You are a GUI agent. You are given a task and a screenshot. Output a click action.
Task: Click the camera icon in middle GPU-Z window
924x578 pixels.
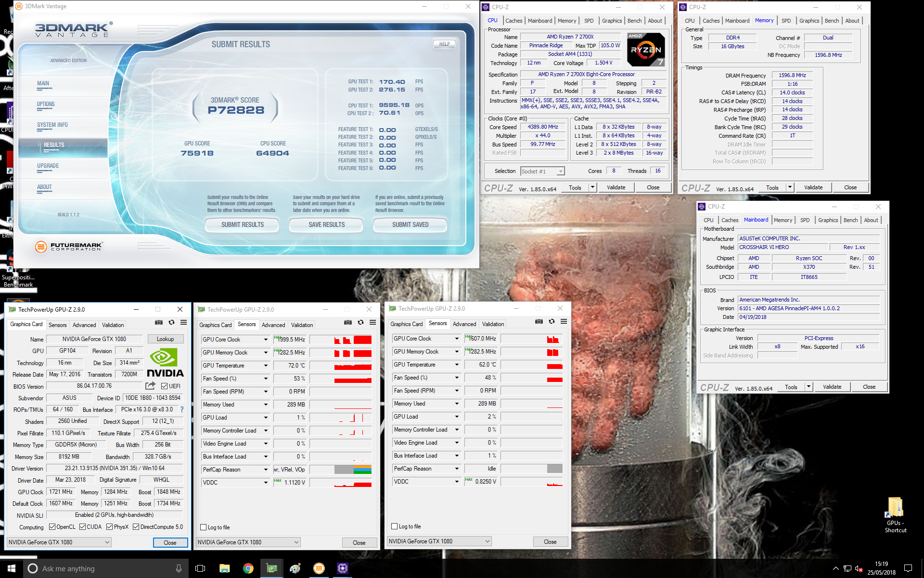(x=348, y=322)
